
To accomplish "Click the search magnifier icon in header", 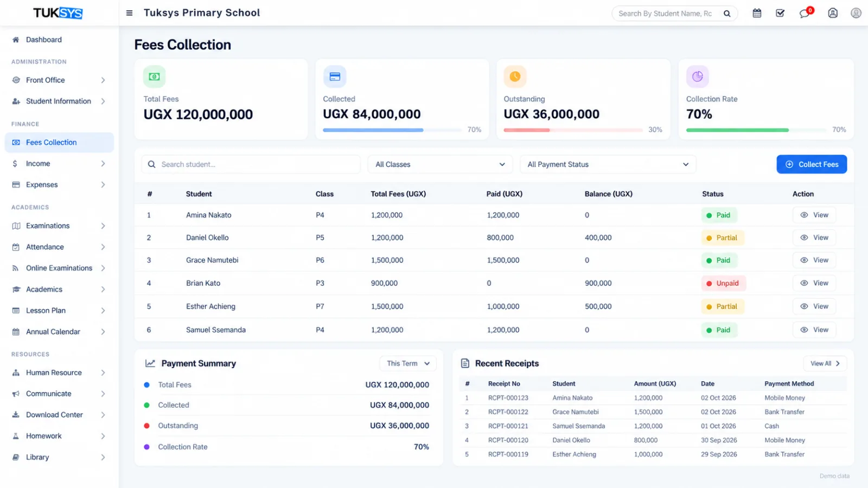I will (x=727, y=14).
